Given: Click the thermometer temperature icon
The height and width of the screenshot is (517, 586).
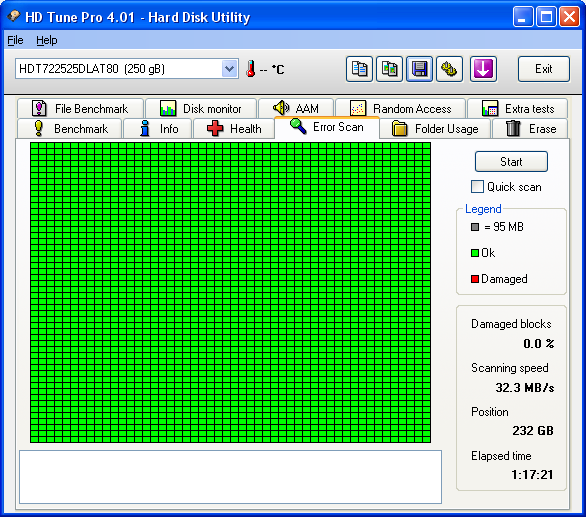Looking at the screenshot, I should (251, 69).
